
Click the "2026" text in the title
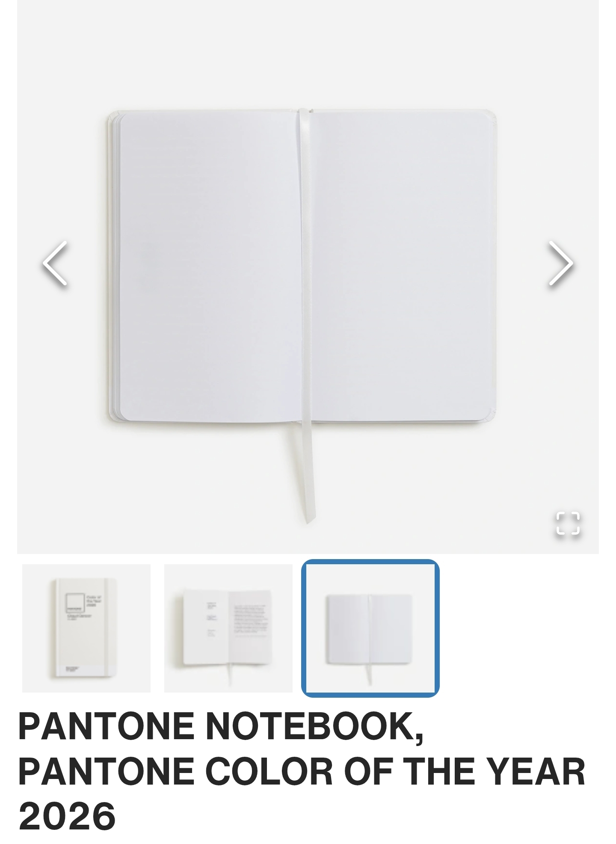point(67,816)
